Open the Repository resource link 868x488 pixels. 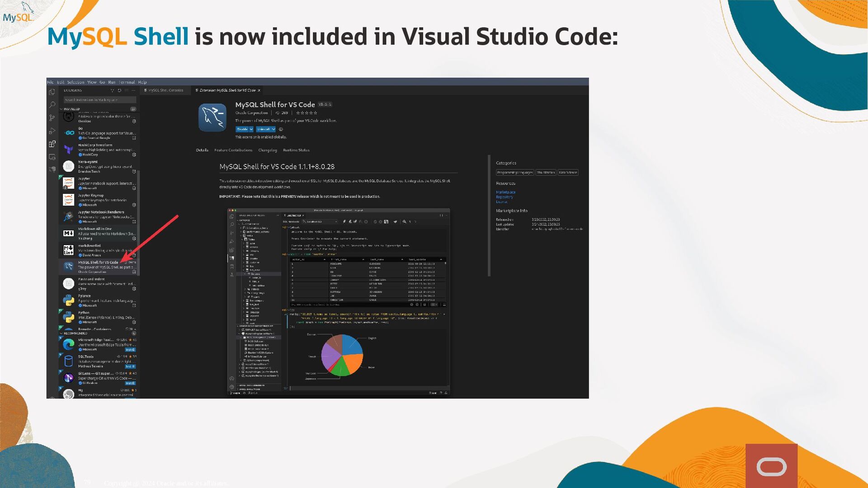(505, 197)
